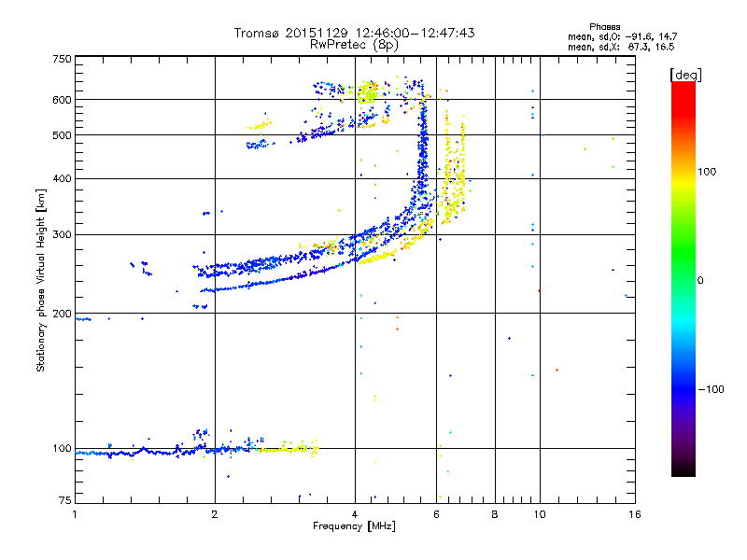Click the '[deg]' colorbar unit label
Viewport: 747px width, 560px height.
coord(685,75)
